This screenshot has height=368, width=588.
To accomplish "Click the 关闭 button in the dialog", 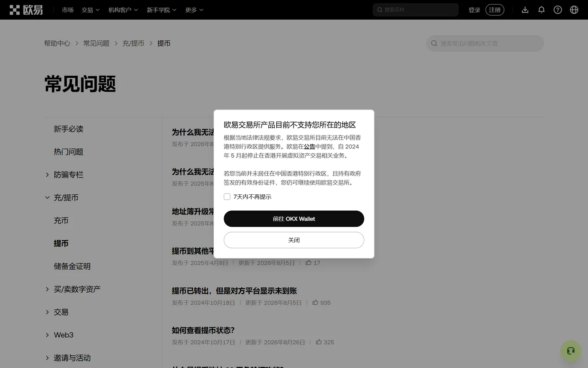I will tap(294, 240).
